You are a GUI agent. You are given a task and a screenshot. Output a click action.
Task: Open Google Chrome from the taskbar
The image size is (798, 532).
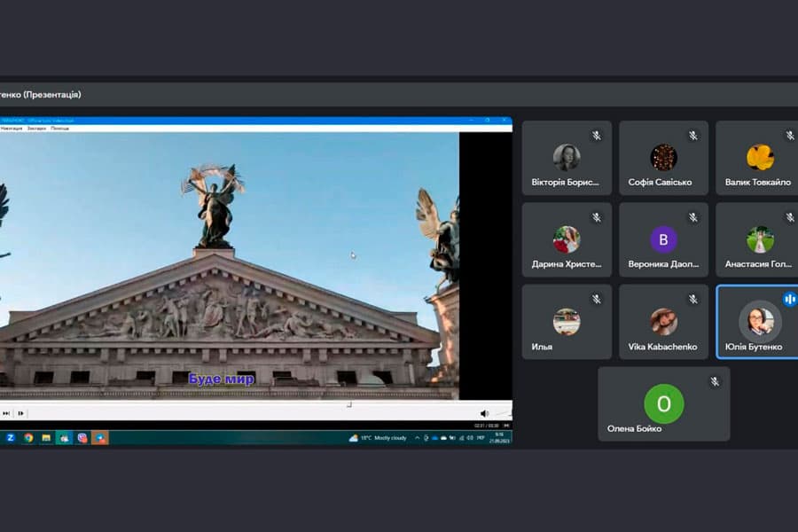click(x=28, y=438)
